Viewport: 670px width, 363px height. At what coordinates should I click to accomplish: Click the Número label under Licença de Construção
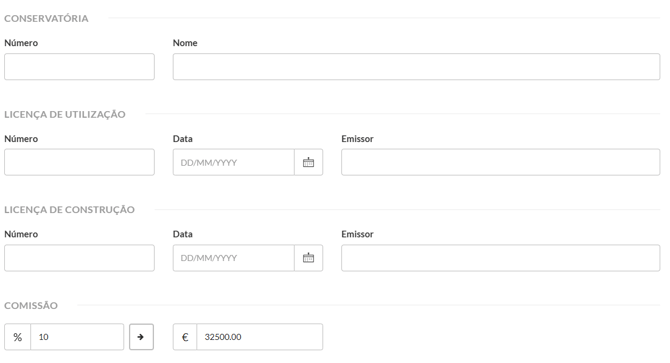pyautogui.click(x=21, y=234)
